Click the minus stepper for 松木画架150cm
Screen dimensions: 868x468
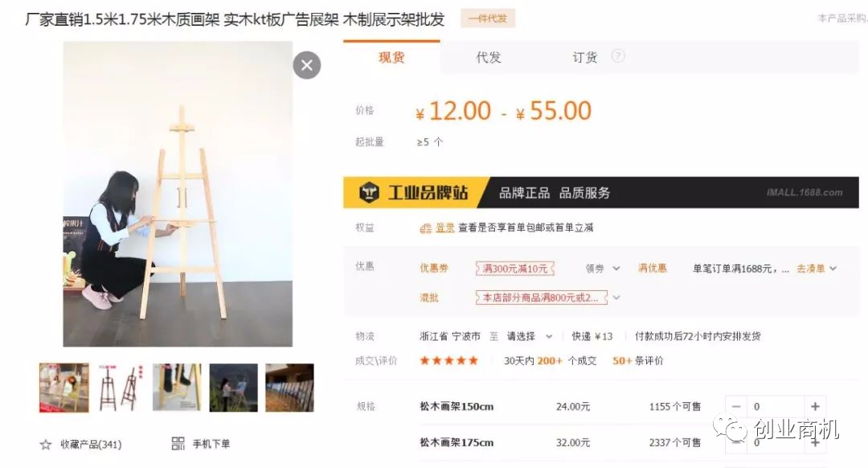[736, 407]
